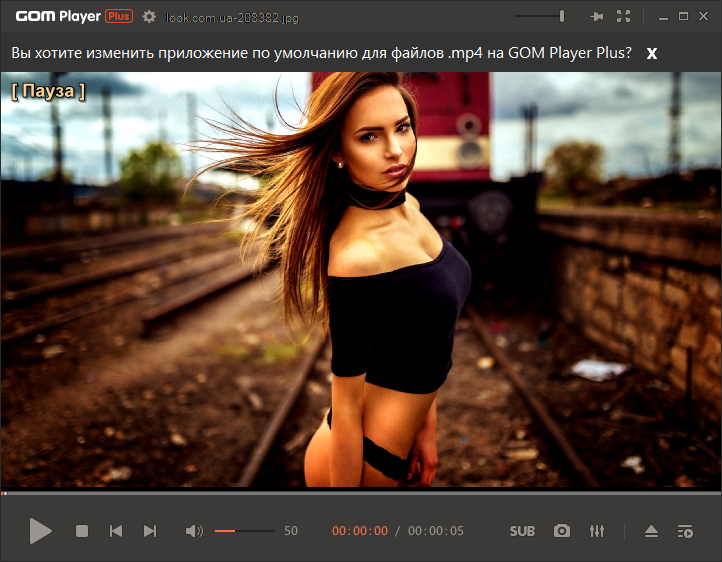722x562 pixels.
Task: Minimize the GOM Player window
Action: pos(663,17)
